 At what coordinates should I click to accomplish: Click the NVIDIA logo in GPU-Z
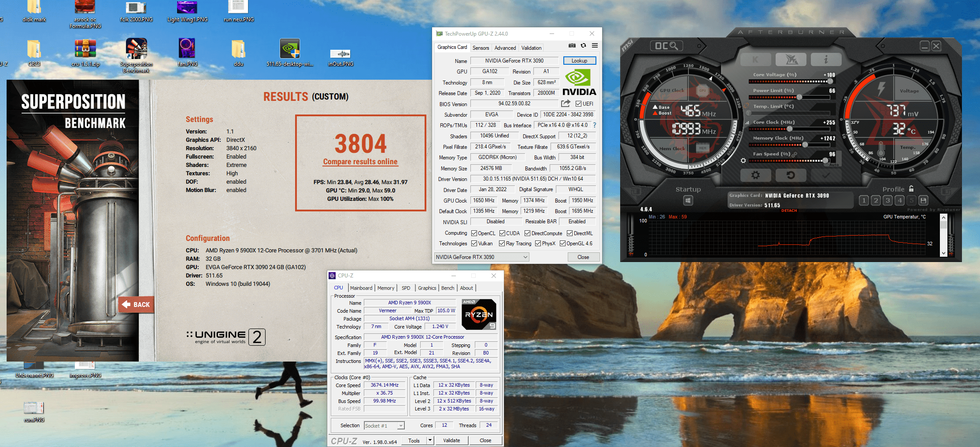coord(579,82)
